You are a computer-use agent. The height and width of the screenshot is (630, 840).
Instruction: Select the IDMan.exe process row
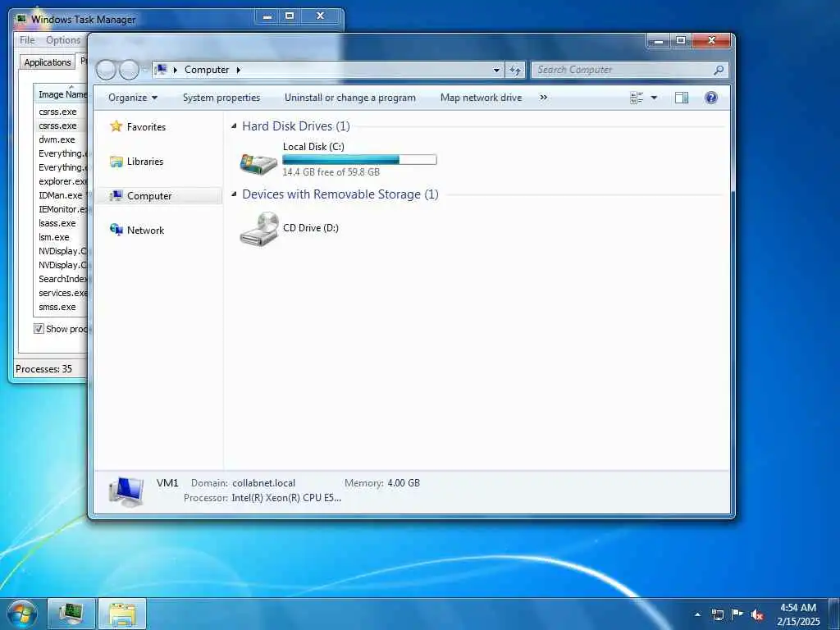click(x=61, y=195)
